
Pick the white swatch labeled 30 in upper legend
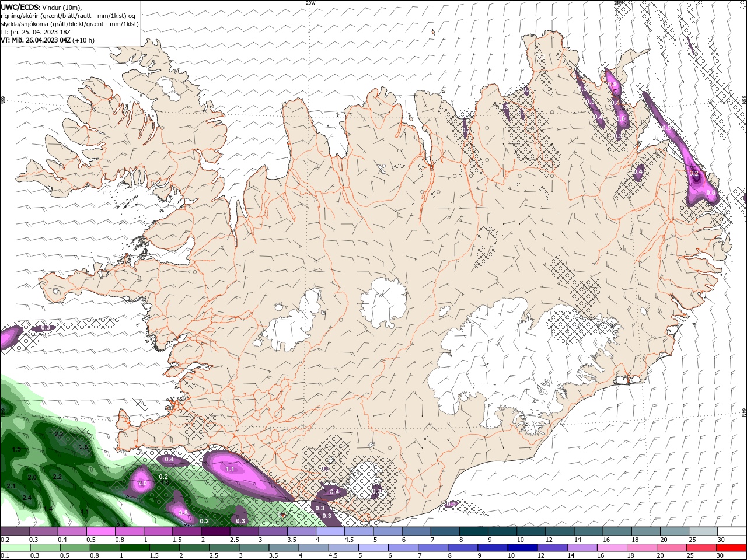coord(732,531)
